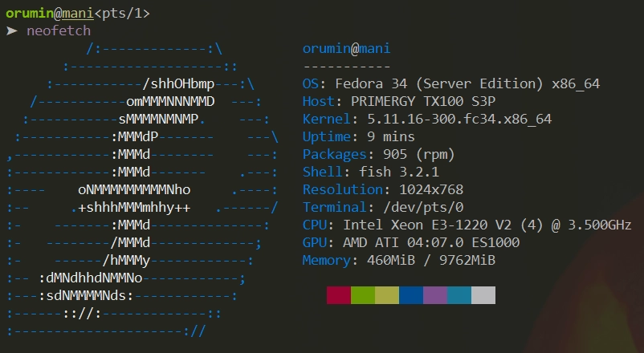The image size is (644, 353).
Task: Click the purple color block
Action: tap(435, 295)
